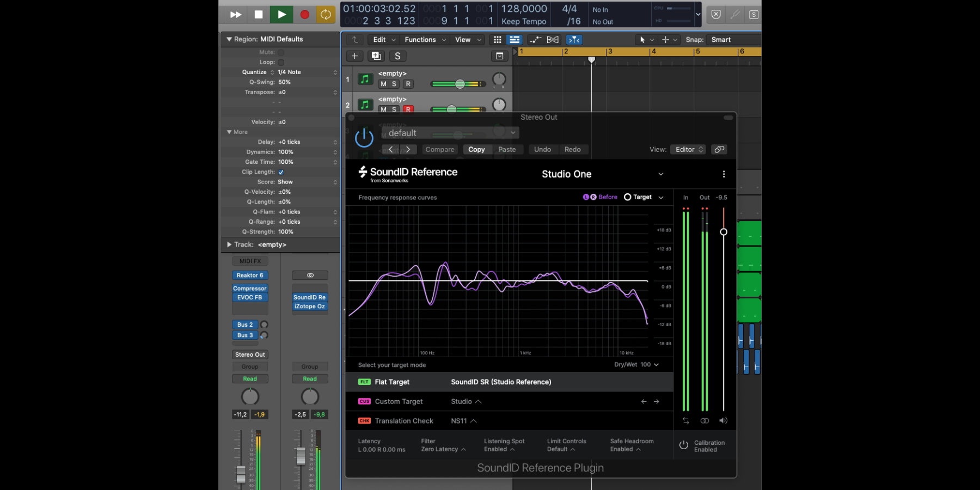The width and height of the screenshot is (980, 490).
Task: Toggle the Cycle loop button
Action: coord(326,15)
